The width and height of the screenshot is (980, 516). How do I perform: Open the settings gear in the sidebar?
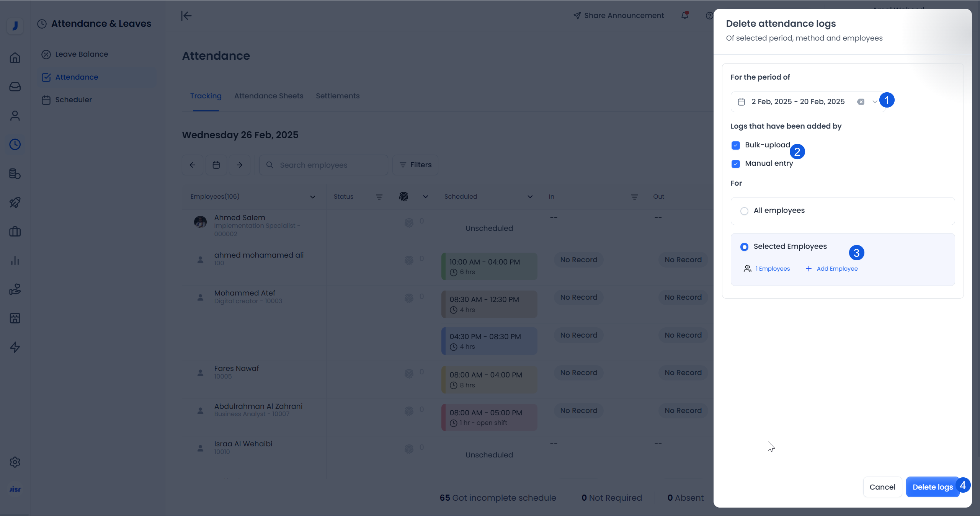point(15,462)
